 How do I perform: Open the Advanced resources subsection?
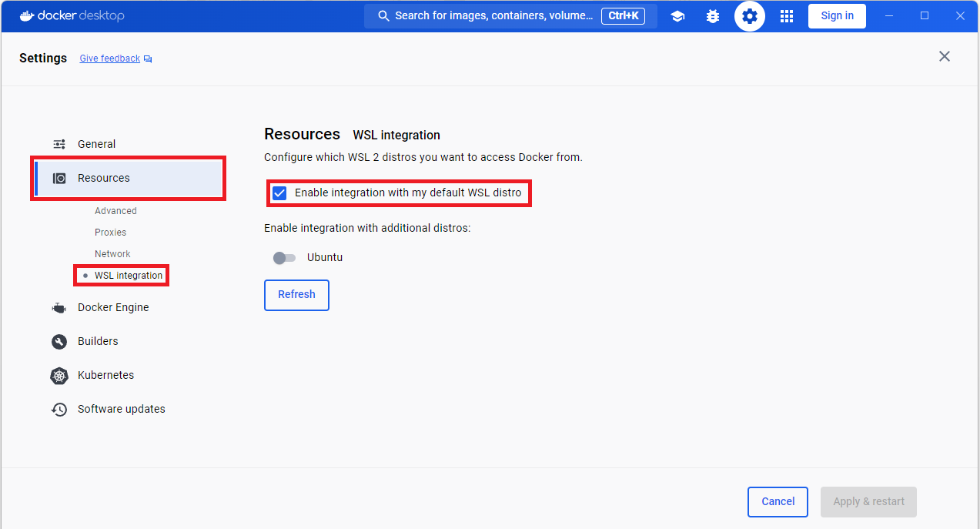point(115,211)
